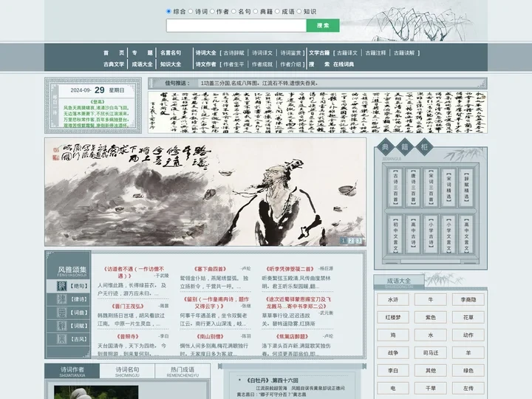Image resolution: width=532 pixels, height=399 pixels.
Task: Open 古诗三百首 book in the bookcase
Action: [395, 187]
